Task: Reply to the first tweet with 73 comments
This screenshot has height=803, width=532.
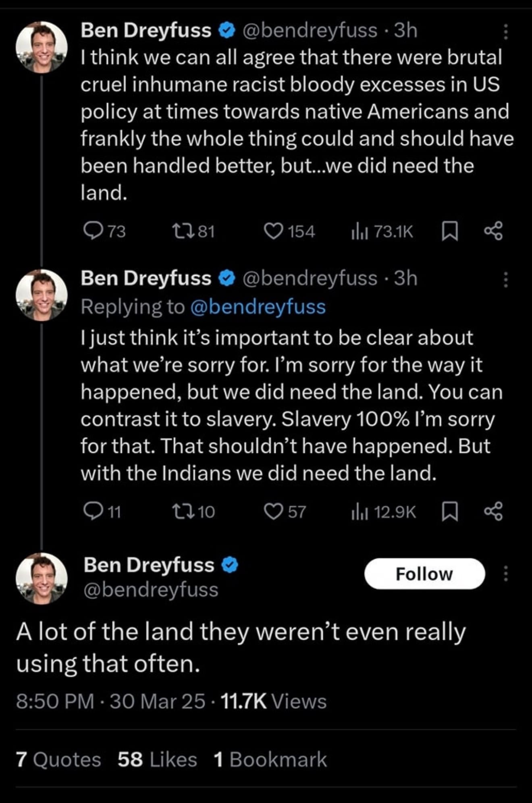Action: tap(93, 231)
